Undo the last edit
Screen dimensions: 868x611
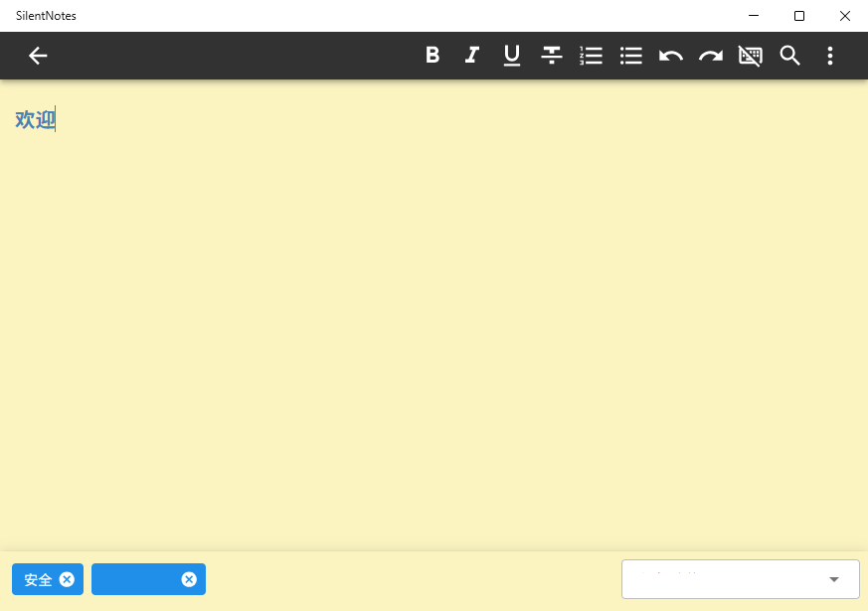click(x=671, y=56)
